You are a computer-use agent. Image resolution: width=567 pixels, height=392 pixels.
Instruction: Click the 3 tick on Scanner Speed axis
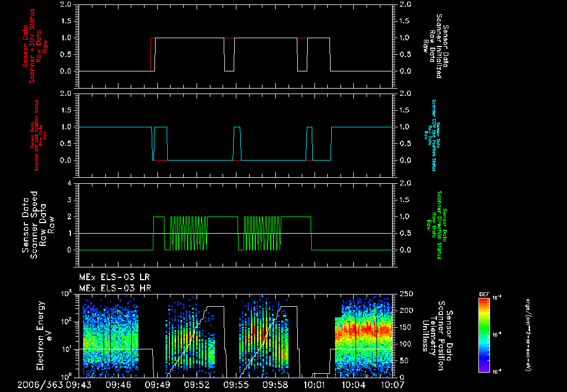[x=69, y=200]
